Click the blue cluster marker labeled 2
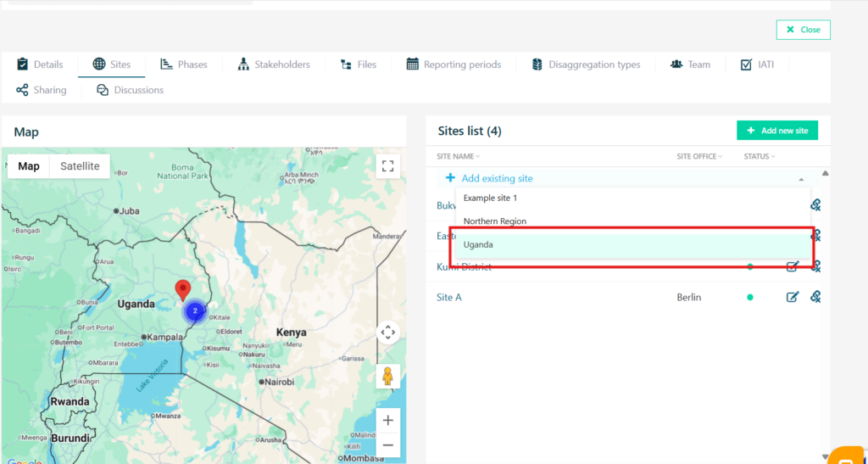 (x=195, y=311)
